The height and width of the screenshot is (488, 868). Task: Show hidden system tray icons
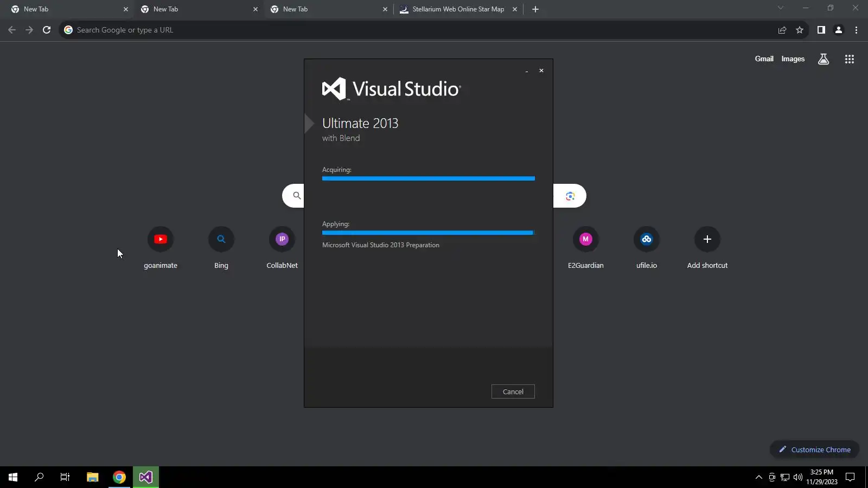759,477
